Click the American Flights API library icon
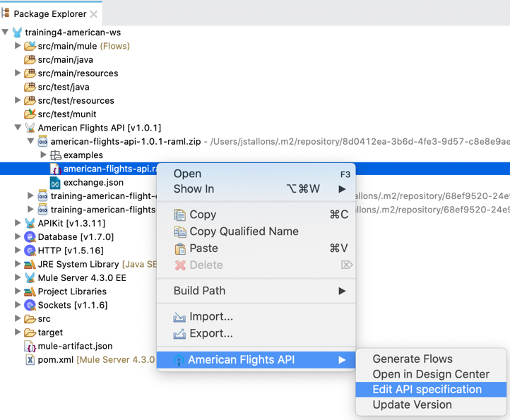Image resolution: width=510 pixels, height=420 pixels. (x=30, y=128)
